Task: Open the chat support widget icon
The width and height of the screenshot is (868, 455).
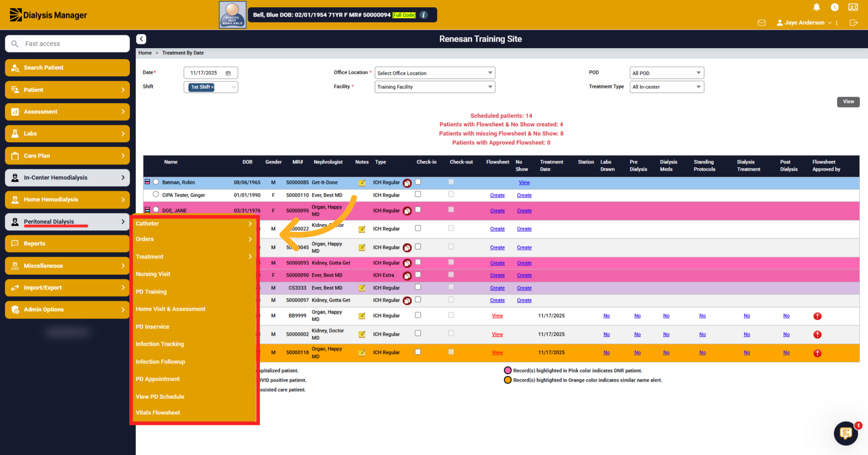Action: pos(846,433)
